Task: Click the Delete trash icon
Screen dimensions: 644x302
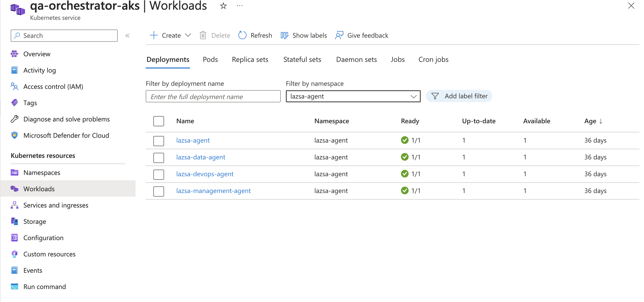Action: pos(203,35)
